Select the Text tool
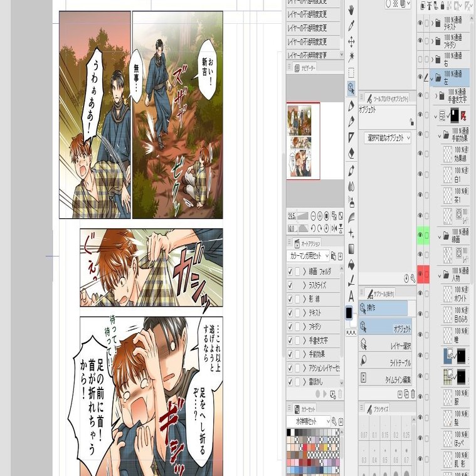Viewport: 476px width, 476px height. coord(351,296)
